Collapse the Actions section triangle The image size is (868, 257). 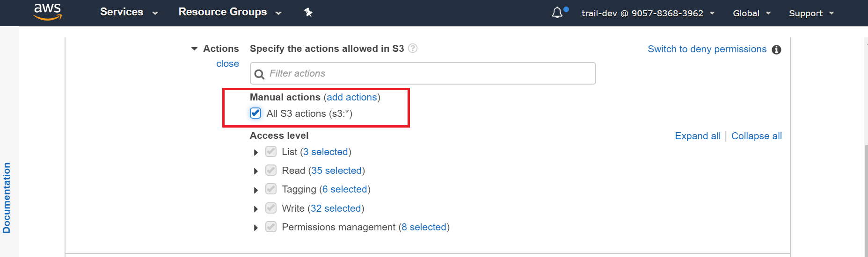195,49
